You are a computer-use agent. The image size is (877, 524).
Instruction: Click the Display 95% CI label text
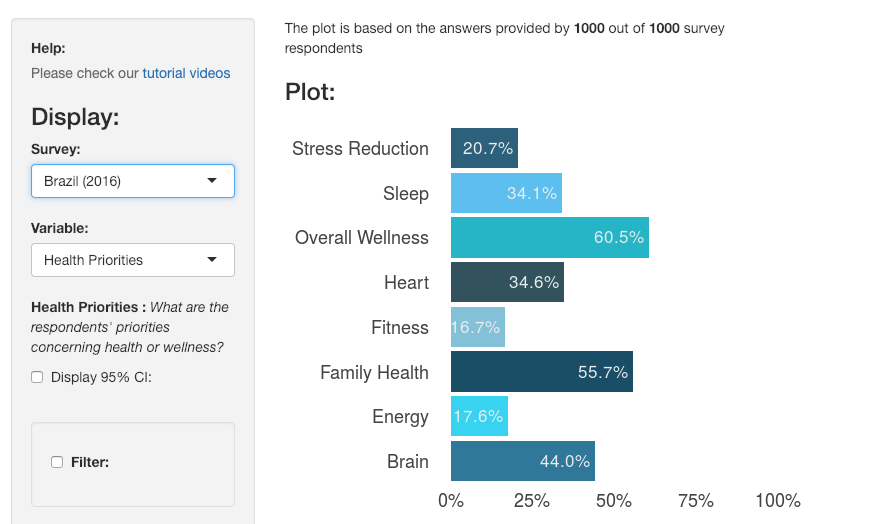pos(101,377)
